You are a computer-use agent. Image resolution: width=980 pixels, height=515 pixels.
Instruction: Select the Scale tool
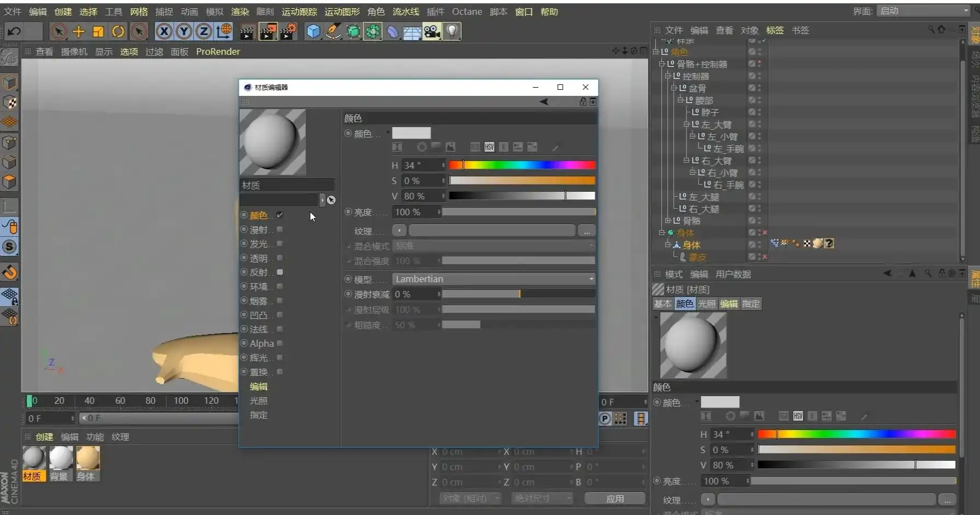coord(98,31)
